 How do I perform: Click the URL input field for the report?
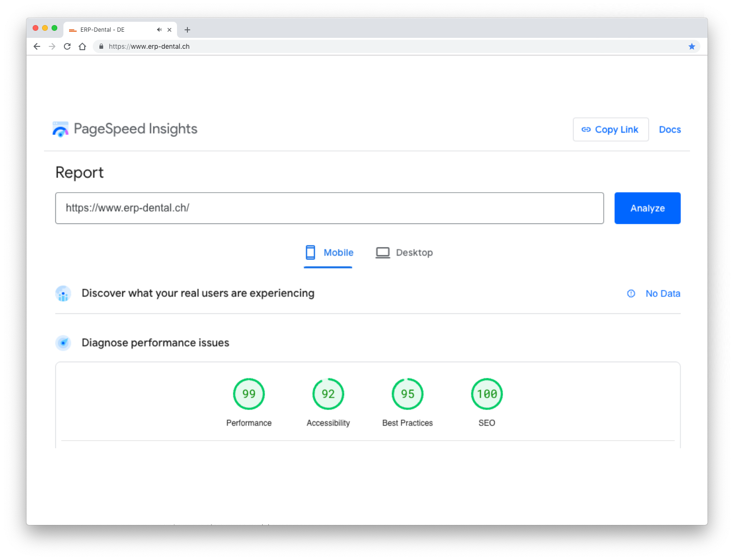329,208
